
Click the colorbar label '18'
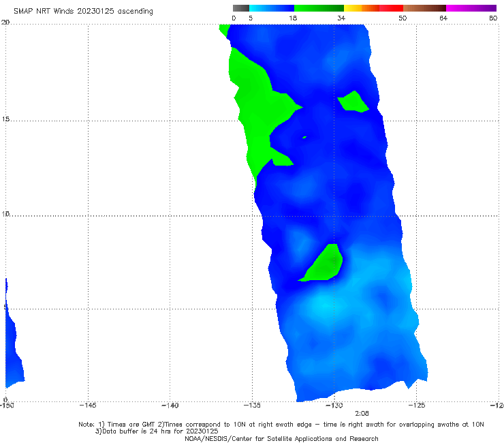pyautogui.click(x=293, y=18)
